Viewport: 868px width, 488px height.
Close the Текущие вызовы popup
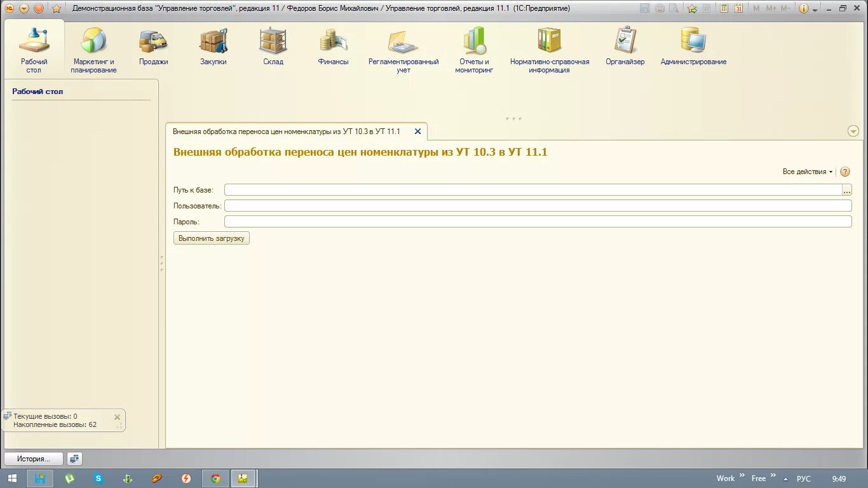pos(117,417)
